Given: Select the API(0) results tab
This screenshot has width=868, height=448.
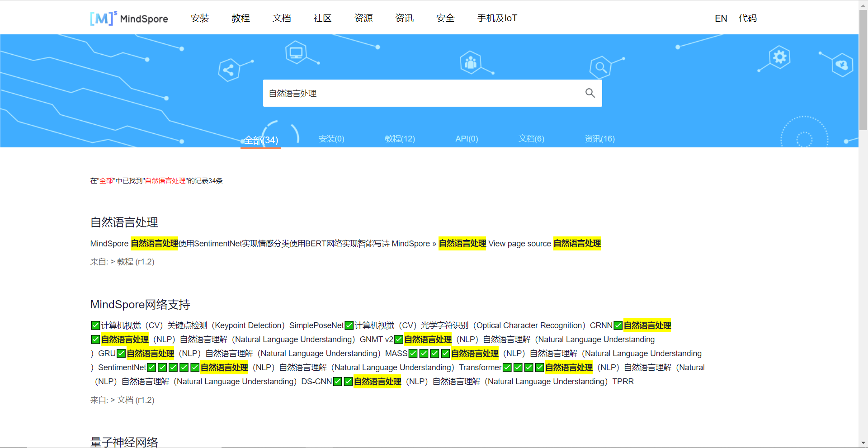Looking at the screenshot, I should (x=467, y=139).
